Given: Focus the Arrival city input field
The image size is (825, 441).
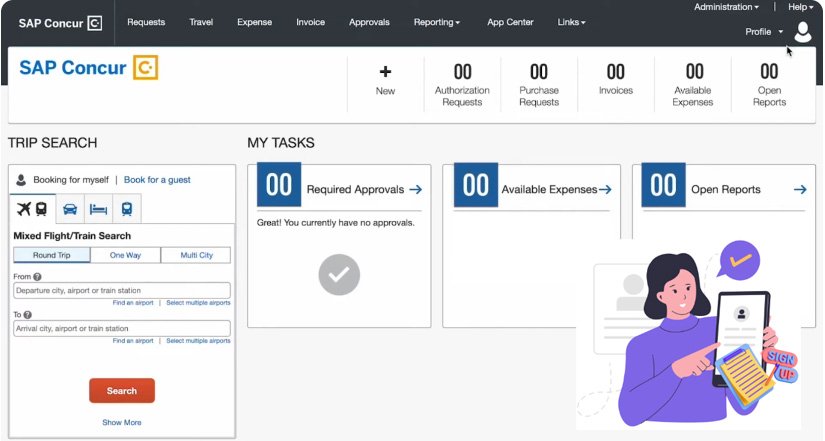Looking at the screenshot, I should click(x=122, y=328).
